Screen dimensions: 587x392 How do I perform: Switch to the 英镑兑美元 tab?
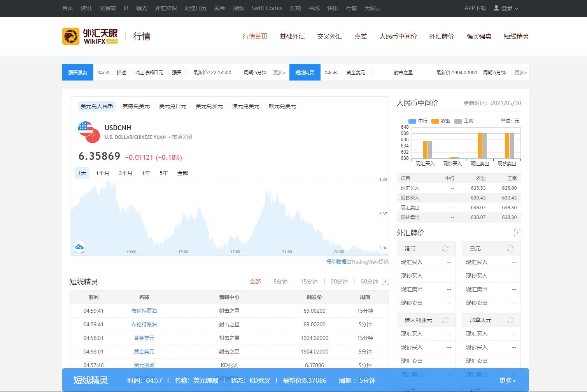[x=136, y=106]
